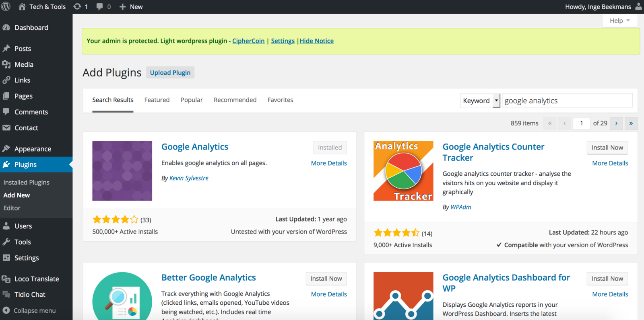Open More Details for Better Google Analytics
The width and height of the screenshot is (644, 320).
[x=329, y=294]
